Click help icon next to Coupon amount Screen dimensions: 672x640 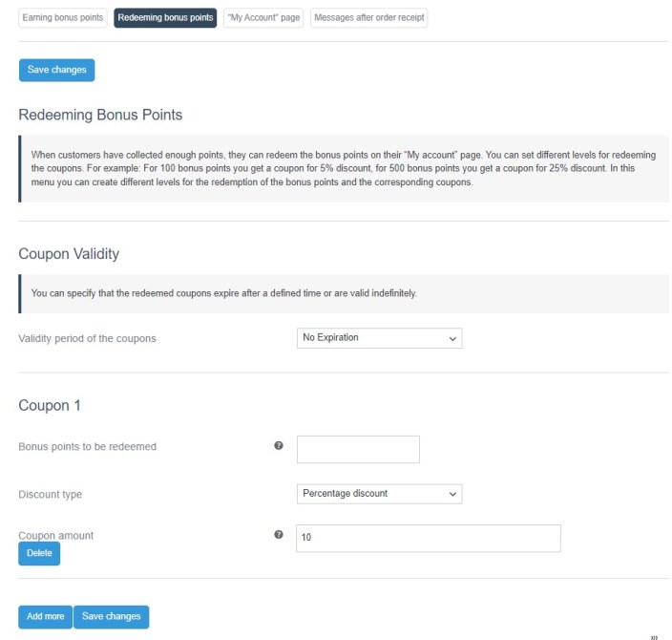(279, 535)
